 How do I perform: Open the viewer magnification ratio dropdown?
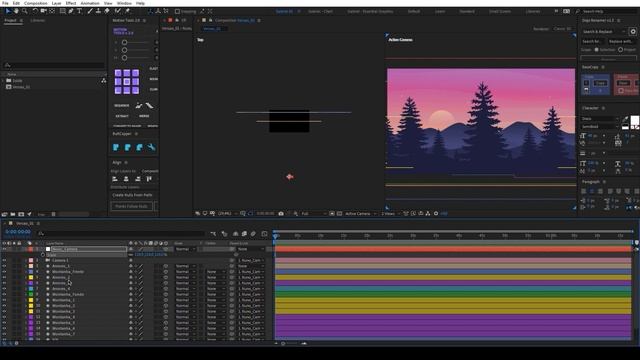226,213
